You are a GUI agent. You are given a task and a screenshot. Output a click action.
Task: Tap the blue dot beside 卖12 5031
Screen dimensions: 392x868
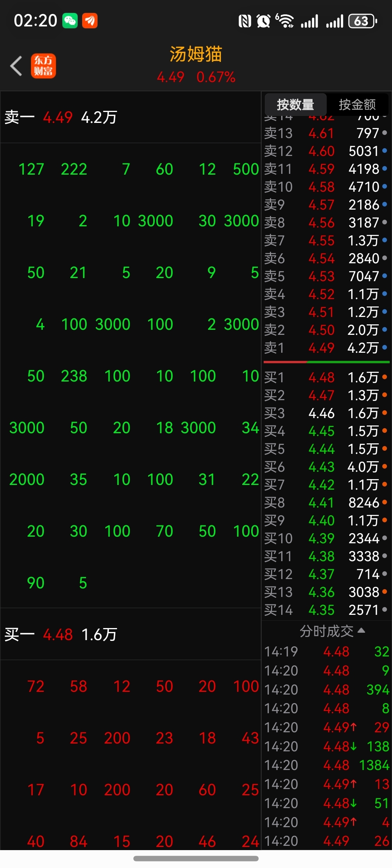(385, 150)
